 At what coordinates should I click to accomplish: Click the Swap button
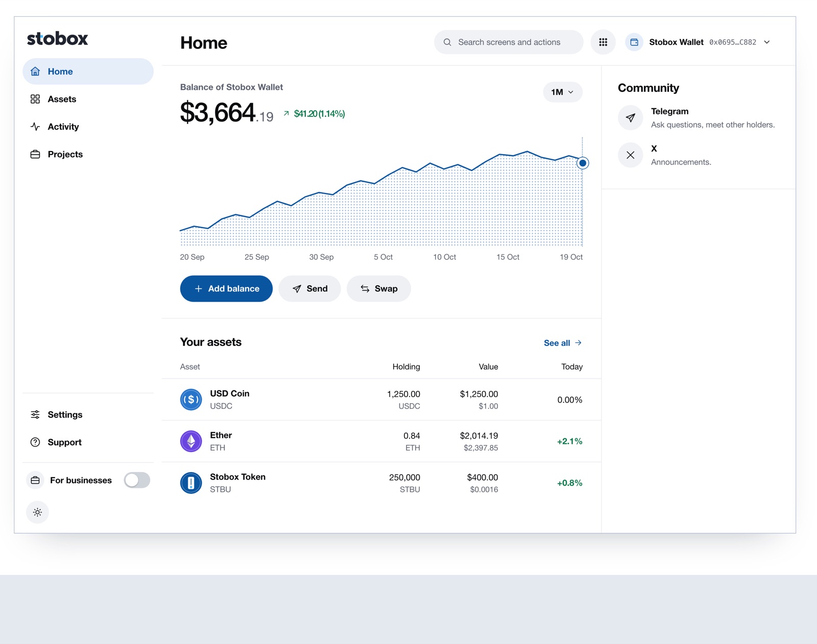click(379, 289)
